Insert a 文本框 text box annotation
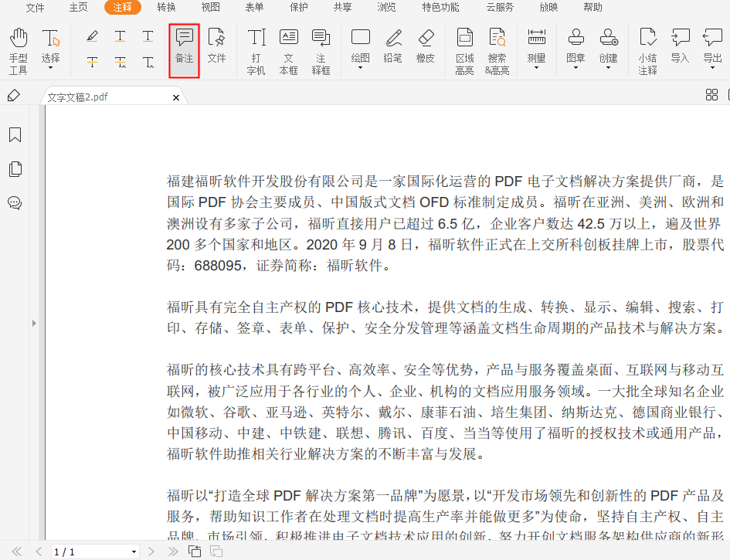 (289, 50)
